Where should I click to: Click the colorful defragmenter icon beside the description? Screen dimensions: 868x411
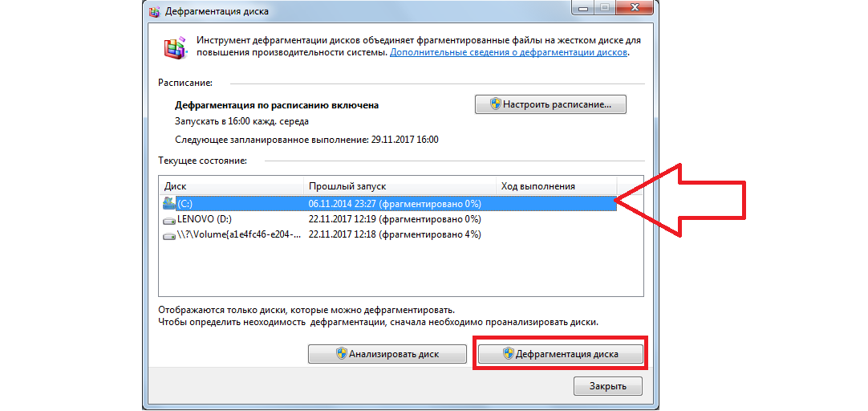click(175, 47)
